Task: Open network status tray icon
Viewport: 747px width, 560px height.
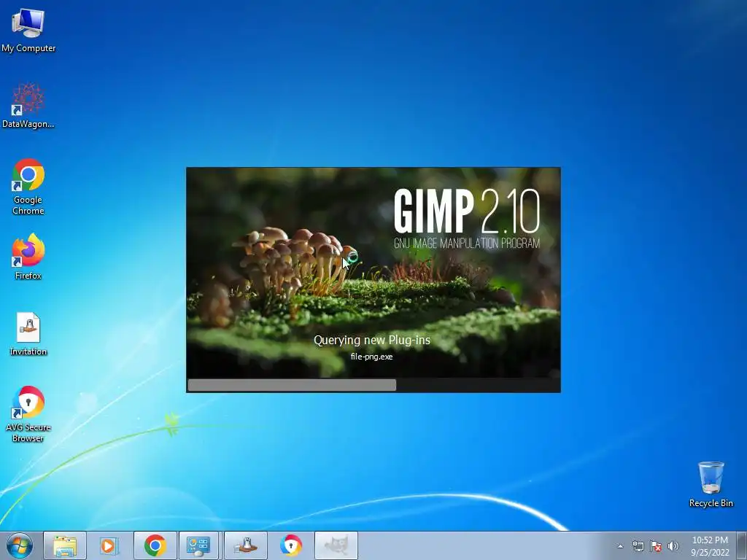Action: coord(638,546)
